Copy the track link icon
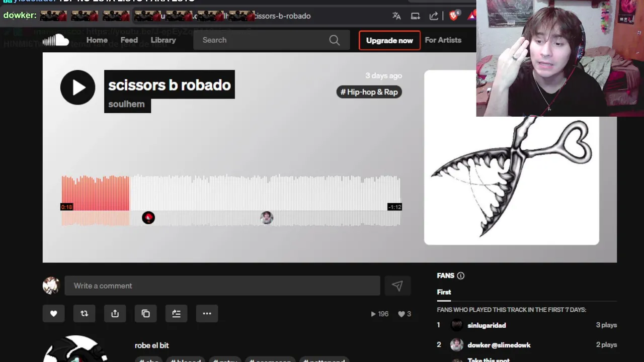The height and width of the screenshot is (362, 644). coord(145,314)
